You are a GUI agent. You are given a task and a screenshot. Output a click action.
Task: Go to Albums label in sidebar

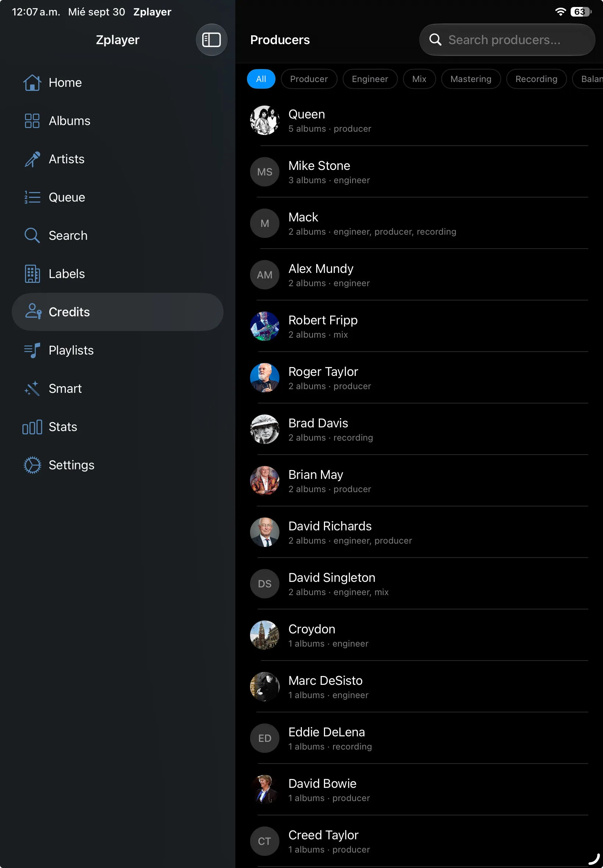point(69,121)
